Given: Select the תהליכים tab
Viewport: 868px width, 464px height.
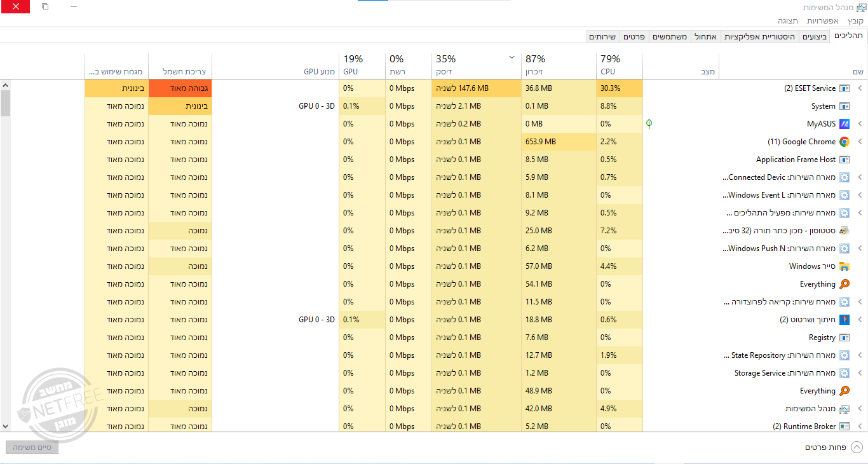Looking at the screenshot, I should click(848, 36).
